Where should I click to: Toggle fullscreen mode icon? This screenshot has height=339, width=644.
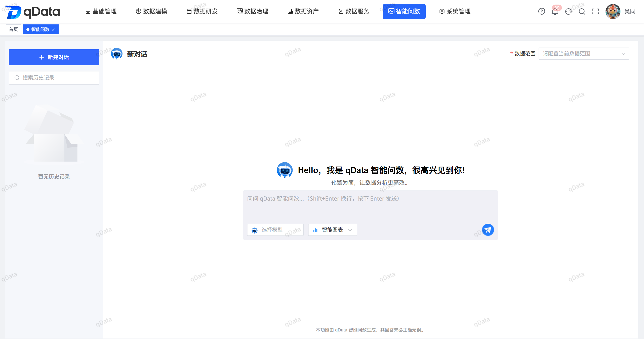click(595, 12)
